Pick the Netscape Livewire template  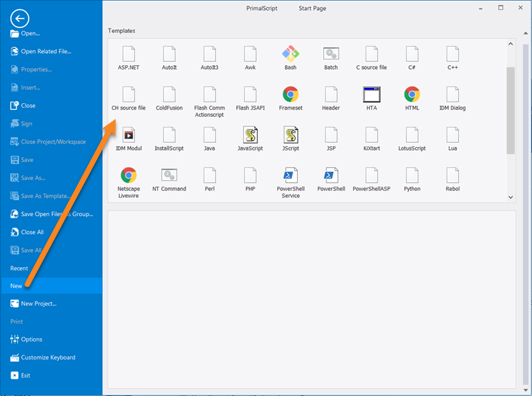pos(128,183)
